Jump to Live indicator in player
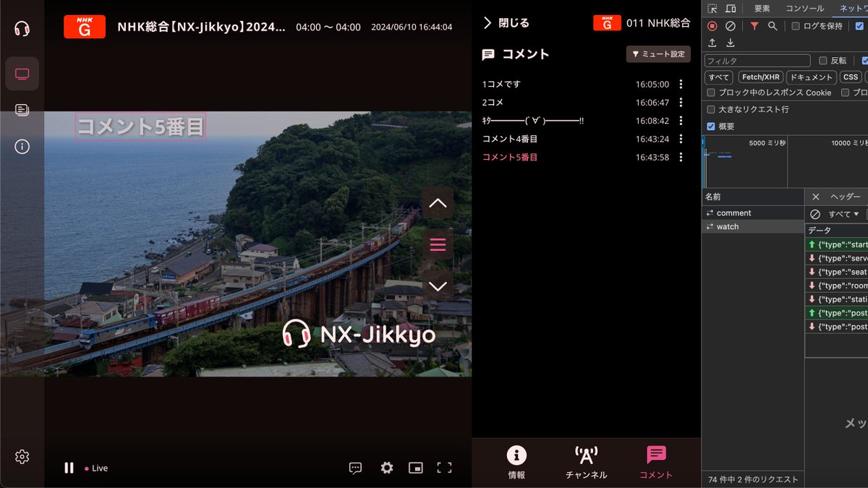Viewport: 868px width, 488px height. click(x=96, y=468)
